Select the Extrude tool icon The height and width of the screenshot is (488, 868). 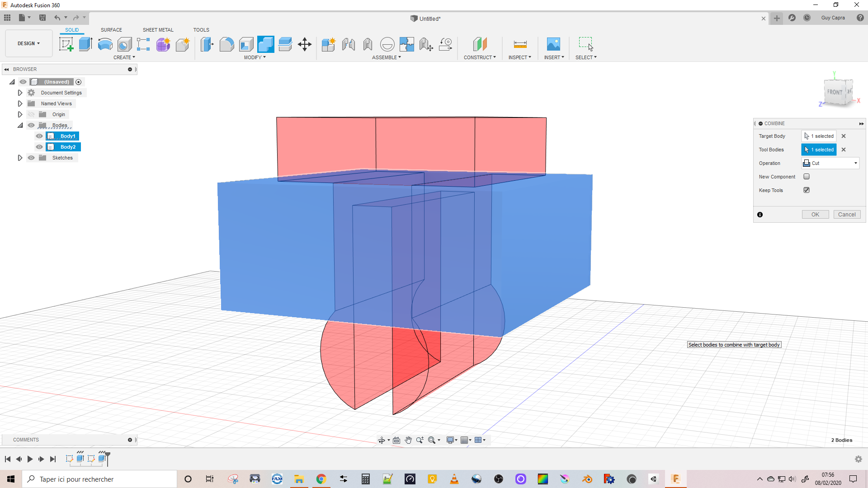[85, 44]
